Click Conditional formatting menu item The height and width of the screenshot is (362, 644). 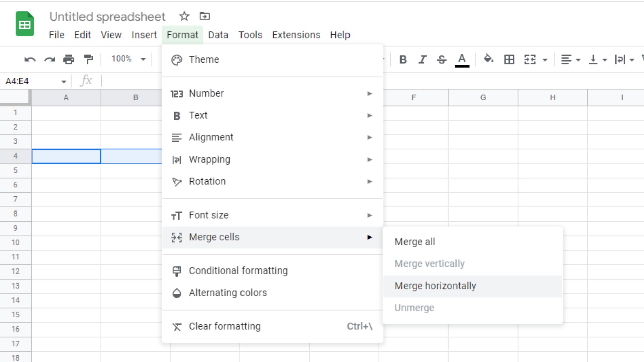point(238,270)
